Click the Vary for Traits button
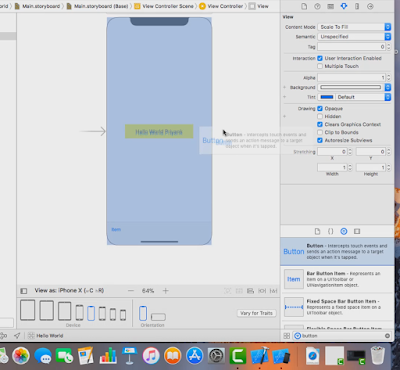The width and height of the screenshot is (400, 370). tap(256, 313)
